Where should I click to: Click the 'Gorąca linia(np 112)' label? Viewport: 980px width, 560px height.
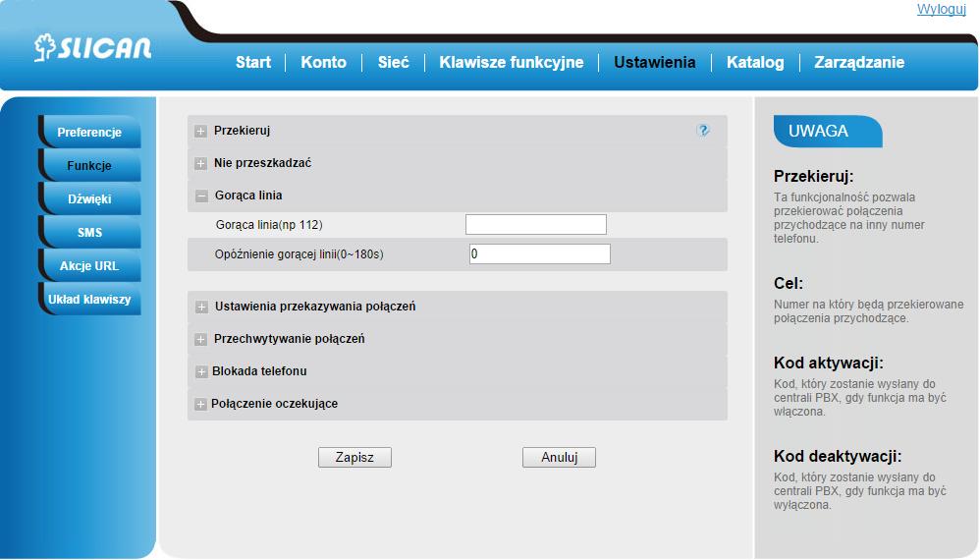tap(269, 224)
